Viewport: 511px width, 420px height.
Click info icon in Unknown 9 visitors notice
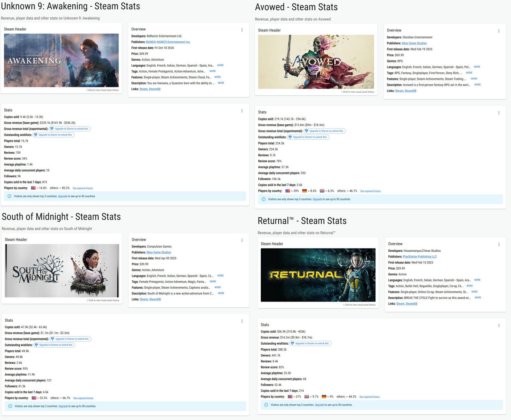coord(9,196)
